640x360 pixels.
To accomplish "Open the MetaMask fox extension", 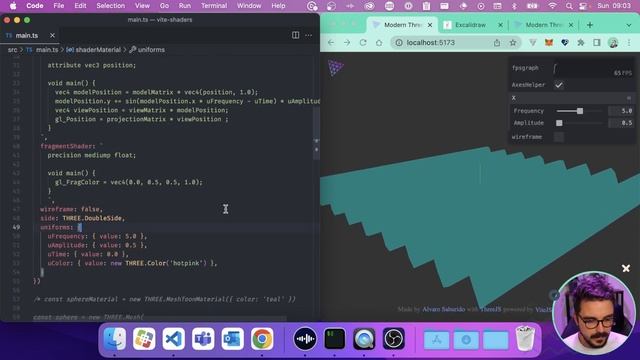I will pyautogui.click(x=549, y=42).
